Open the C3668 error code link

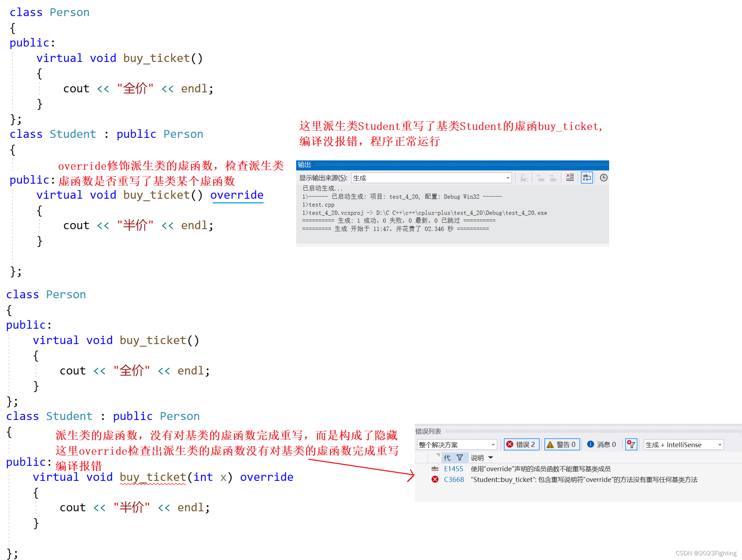[x=454, y=479]
